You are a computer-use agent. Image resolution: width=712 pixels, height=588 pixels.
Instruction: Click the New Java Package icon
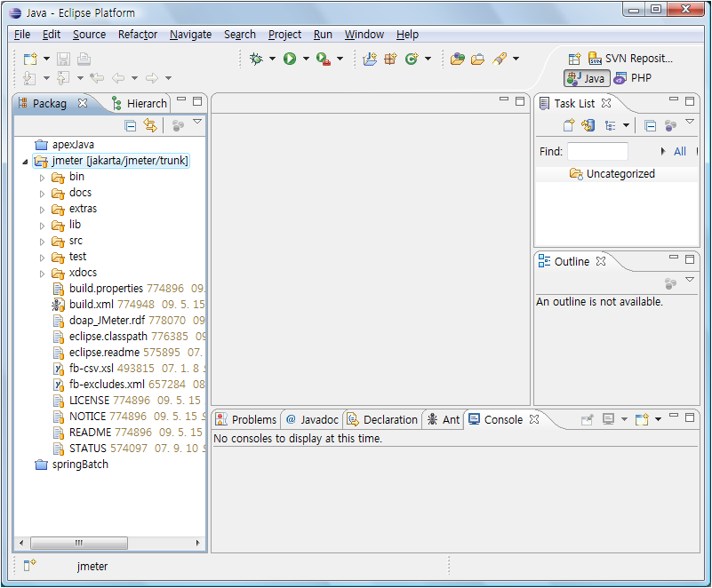tap(390, 59)
